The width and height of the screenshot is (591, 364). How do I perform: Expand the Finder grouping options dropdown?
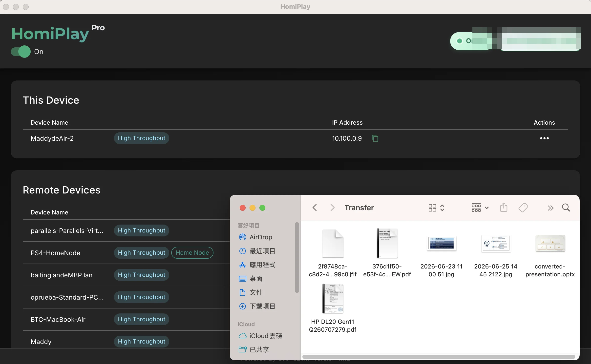[480, 208]
